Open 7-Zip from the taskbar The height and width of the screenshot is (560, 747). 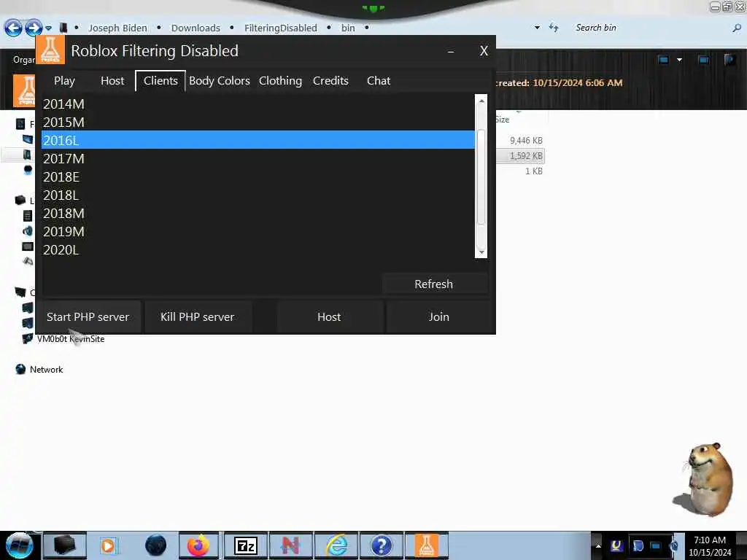[x=246, y=545]
